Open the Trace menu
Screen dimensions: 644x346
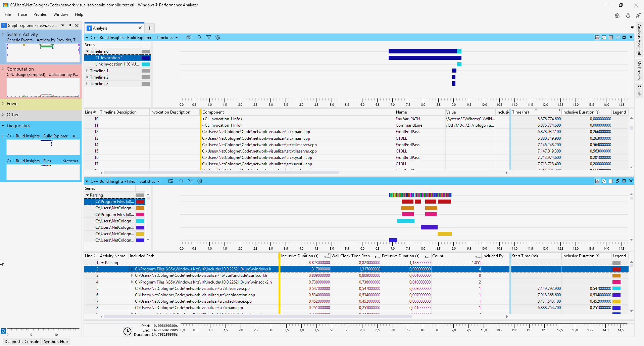point(22,14)
